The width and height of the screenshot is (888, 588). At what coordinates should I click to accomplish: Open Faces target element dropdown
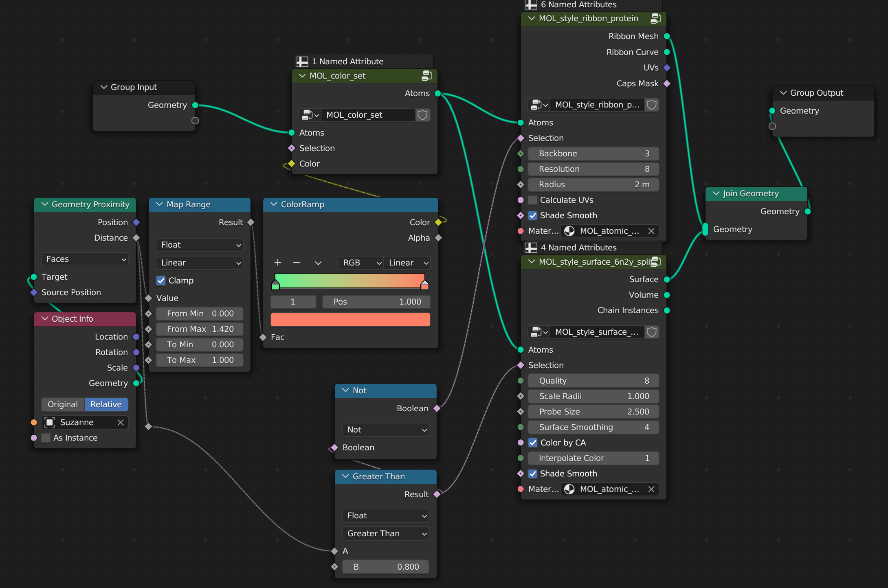(85, 259)
